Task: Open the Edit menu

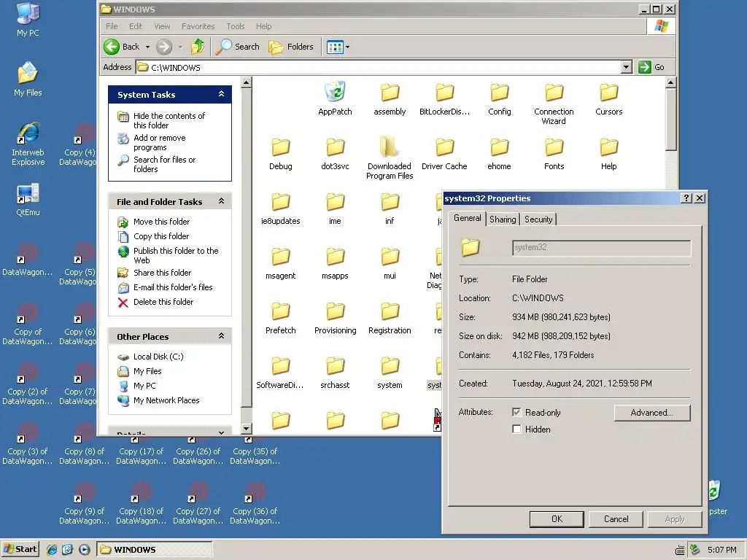Action: coord(135,26)
